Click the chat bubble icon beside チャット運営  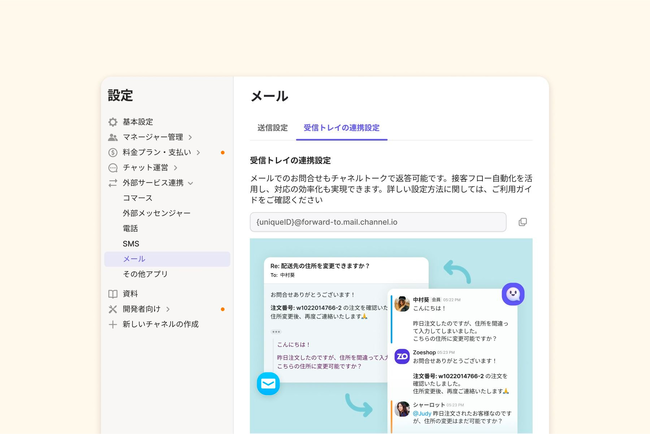(x=113, y=168)
